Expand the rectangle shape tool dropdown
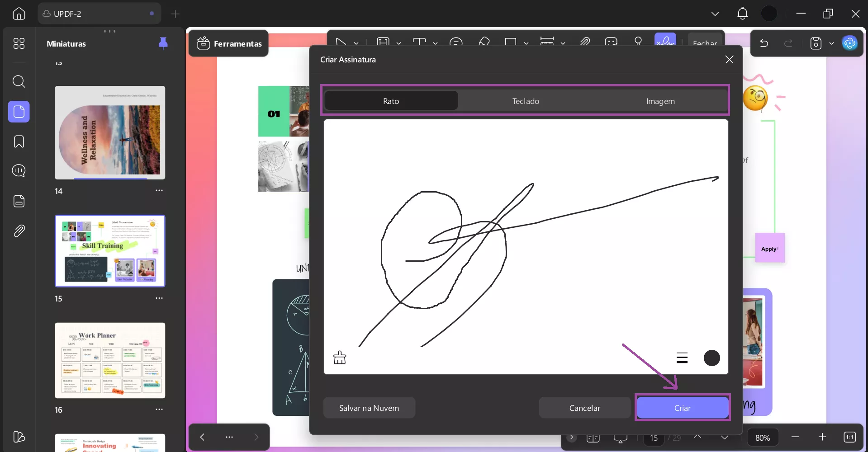The width and height of the screenshot is (868, 452). (526, 43)
